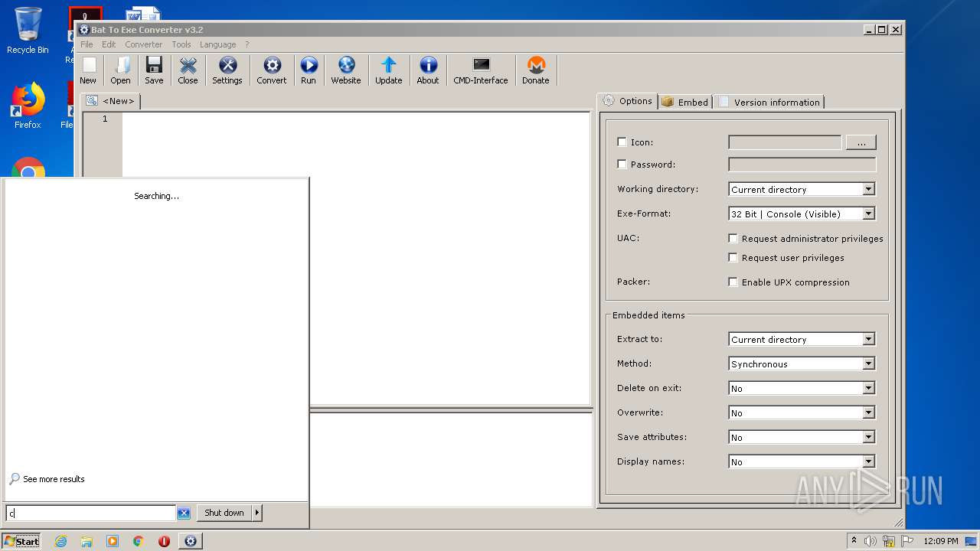Open Display names dropdown
980x551 pixels.
click(868, 462)
